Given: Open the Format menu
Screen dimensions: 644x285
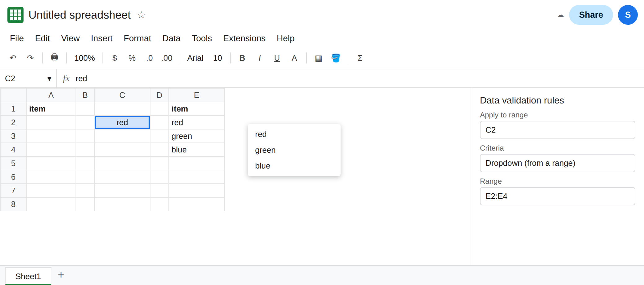Looking at the screenshot, I should [x=137, y=38].
